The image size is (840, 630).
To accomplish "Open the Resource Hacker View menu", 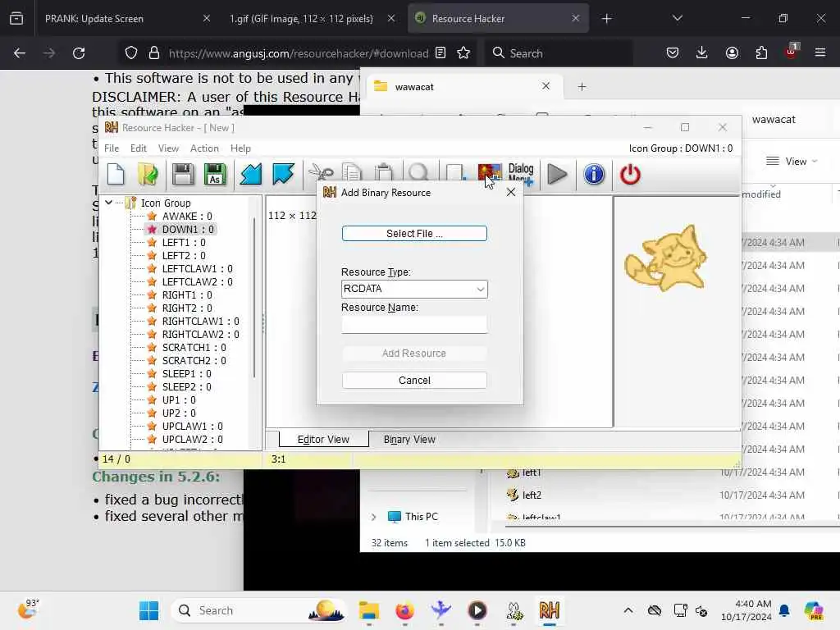I will [x=168, y=148].
